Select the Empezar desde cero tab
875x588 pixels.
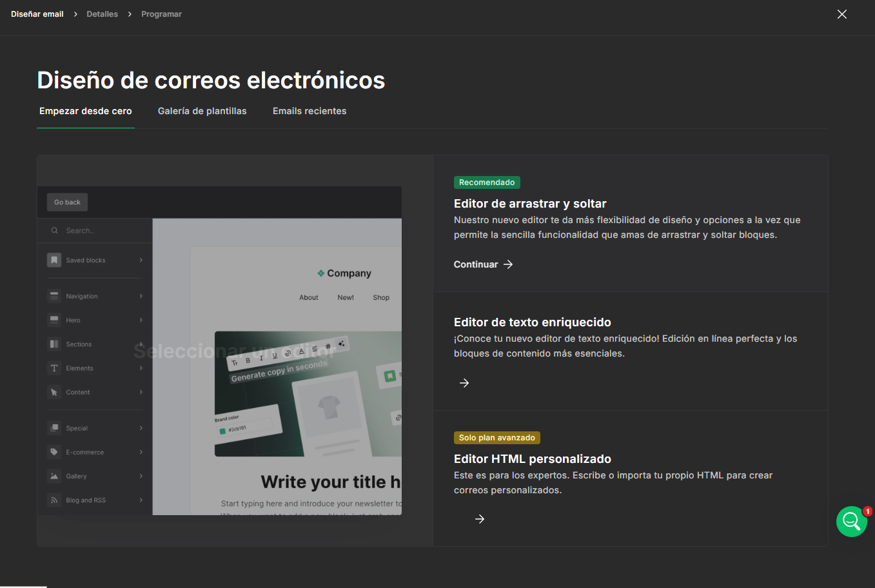(x=86, y=111)
